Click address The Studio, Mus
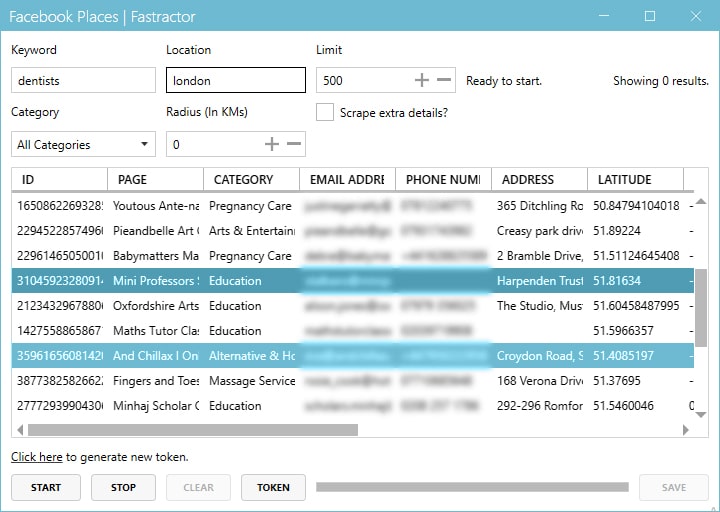The height and width of the screenshot is (512, 720). 540,305
